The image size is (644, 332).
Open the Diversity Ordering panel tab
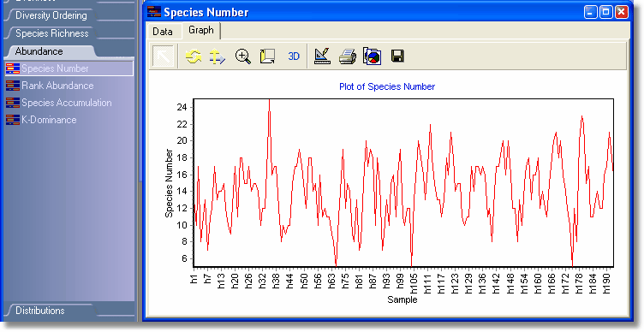click(x=51, y=15)
